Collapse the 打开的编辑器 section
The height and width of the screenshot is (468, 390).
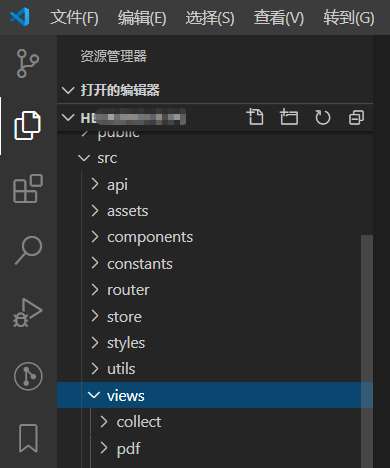68,90
